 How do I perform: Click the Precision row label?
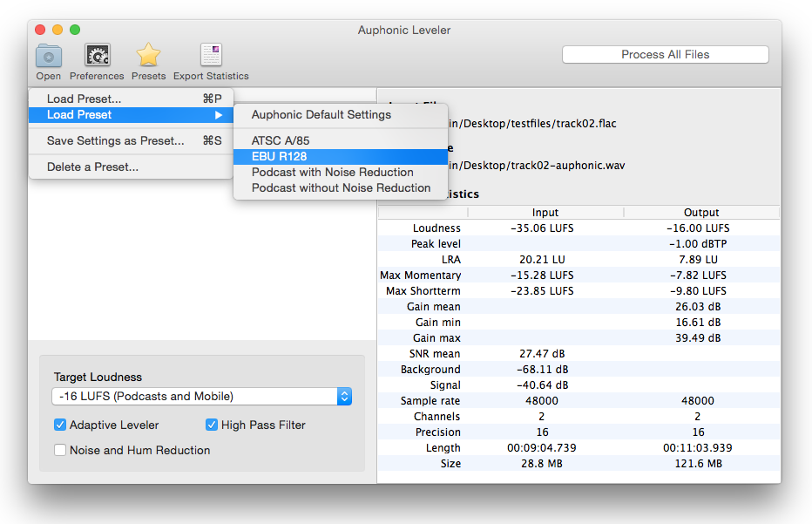pyautogui.click(x=437, y=432)
